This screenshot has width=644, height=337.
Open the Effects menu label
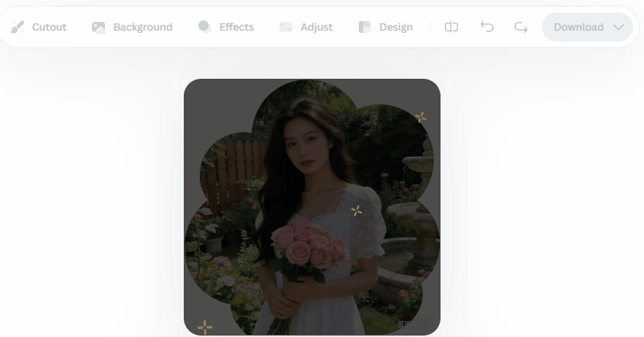coord(236,27)
